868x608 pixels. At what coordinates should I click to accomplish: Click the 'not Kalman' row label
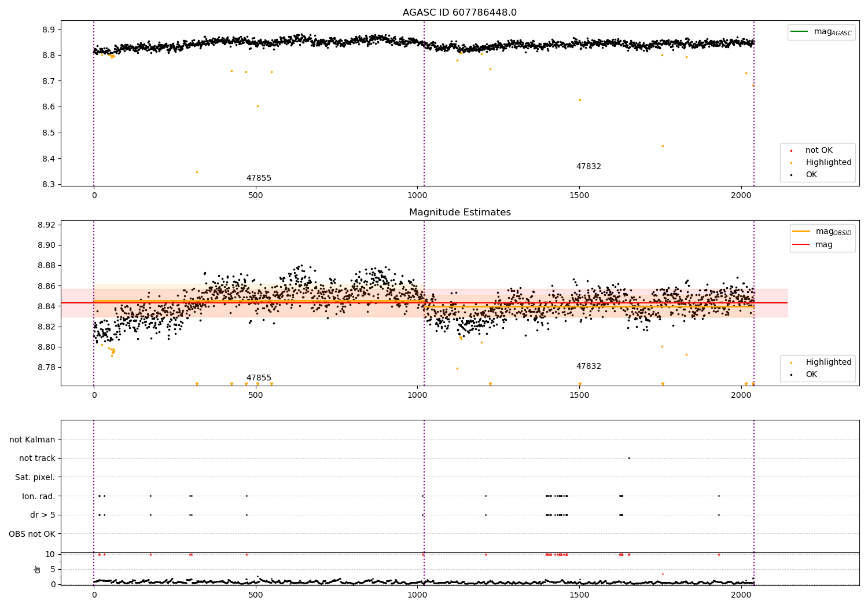click(x=32, y=440)
